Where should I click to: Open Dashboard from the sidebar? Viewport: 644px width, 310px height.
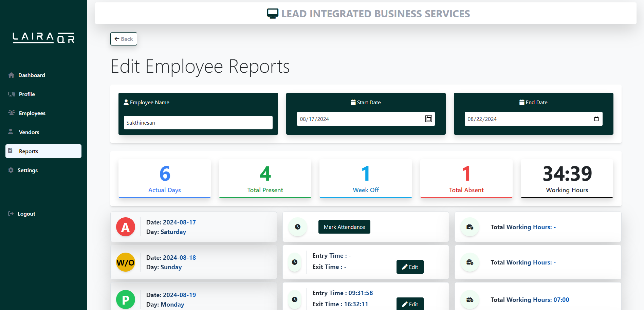click(32, 75)
